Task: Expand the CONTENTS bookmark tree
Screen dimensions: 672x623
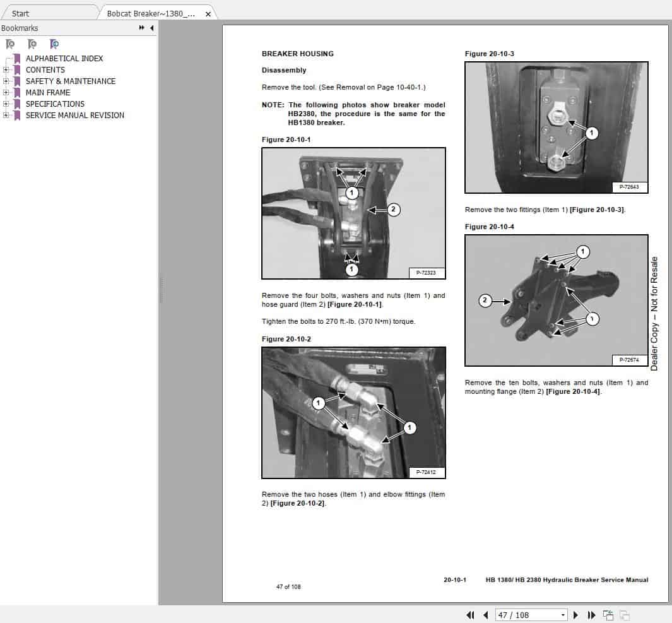Action: (5, 69)
